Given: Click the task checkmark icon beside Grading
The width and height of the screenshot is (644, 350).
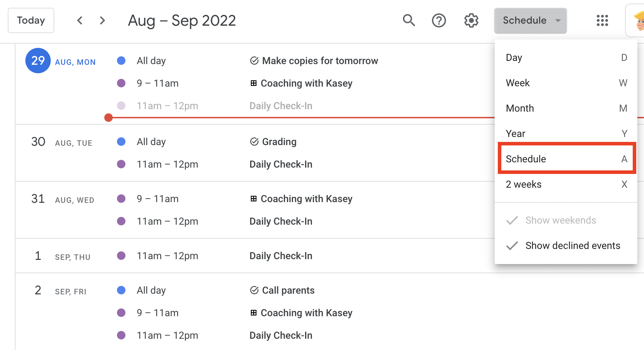Looking at the screenshot, I should coord(254,142).
